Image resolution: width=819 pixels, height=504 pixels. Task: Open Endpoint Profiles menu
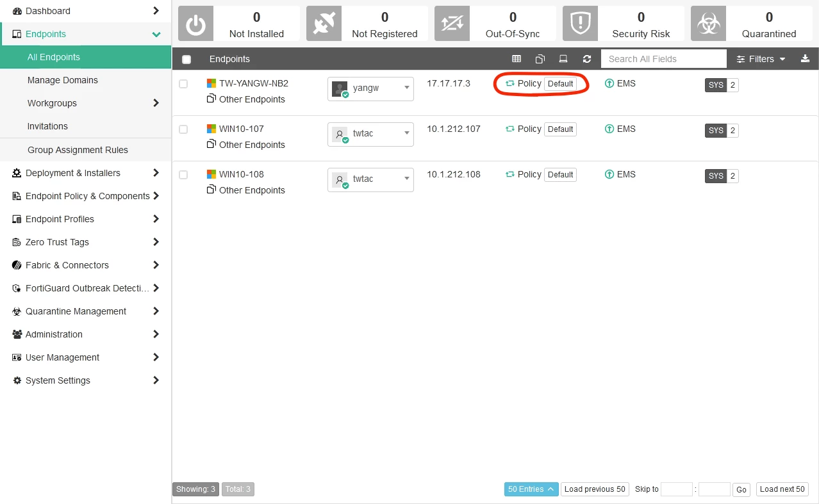pos(86,219)
